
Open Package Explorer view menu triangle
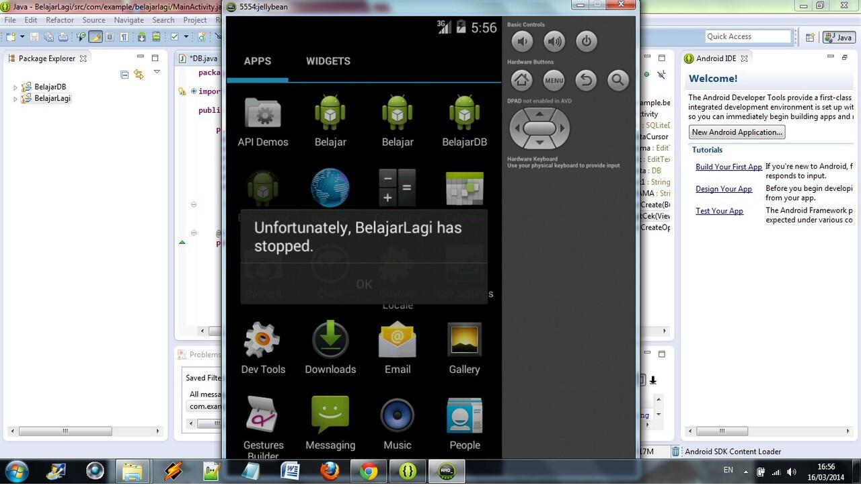click(157, 72)
